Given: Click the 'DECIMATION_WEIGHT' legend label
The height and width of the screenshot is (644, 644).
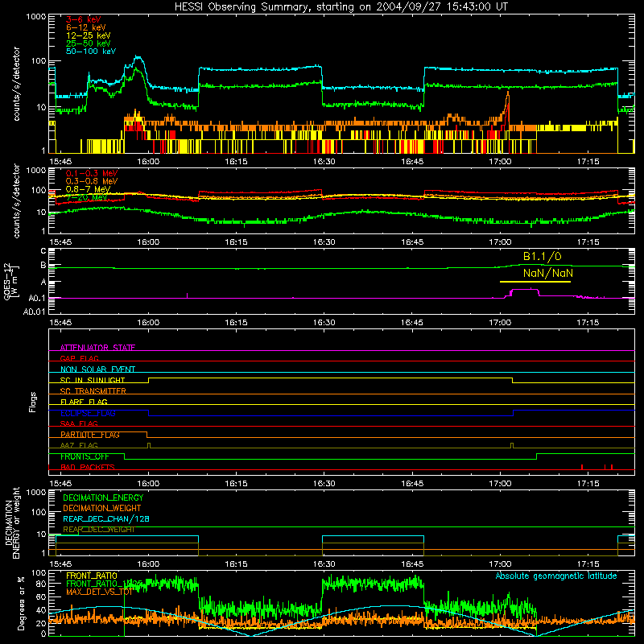Looking at the screenshot, I should [102, 508].
